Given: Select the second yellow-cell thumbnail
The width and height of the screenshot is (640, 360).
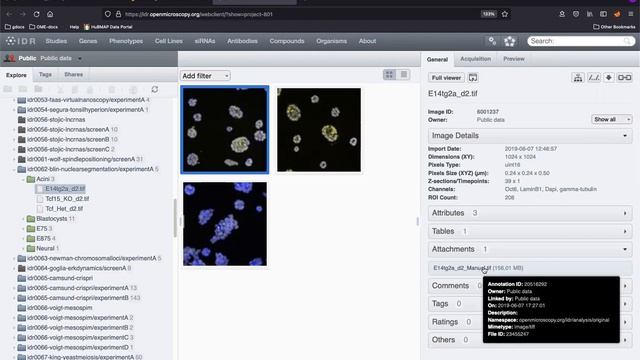Looking at the screenshot, I should coord(319,130).
